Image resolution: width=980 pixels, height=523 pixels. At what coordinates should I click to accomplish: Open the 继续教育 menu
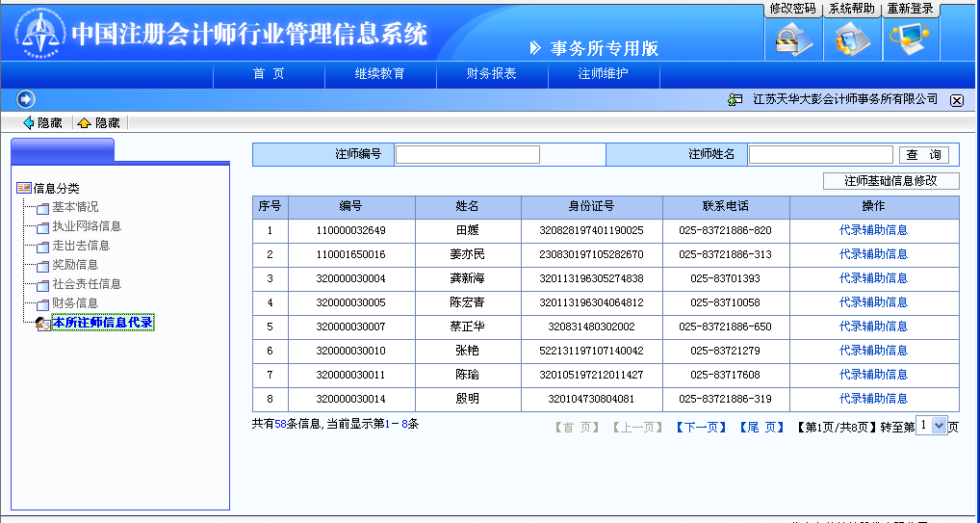click(x=380, y=74)
